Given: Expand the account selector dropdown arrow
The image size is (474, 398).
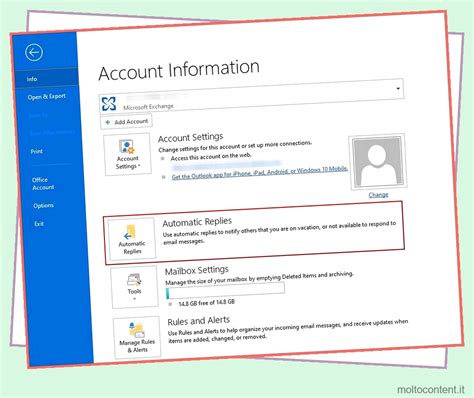Looking at the screenshot, I should (x=398, y=89).
